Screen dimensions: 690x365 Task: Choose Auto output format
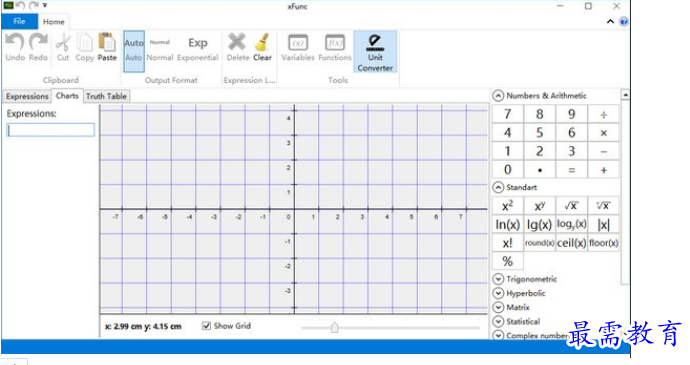pos(134,51)
